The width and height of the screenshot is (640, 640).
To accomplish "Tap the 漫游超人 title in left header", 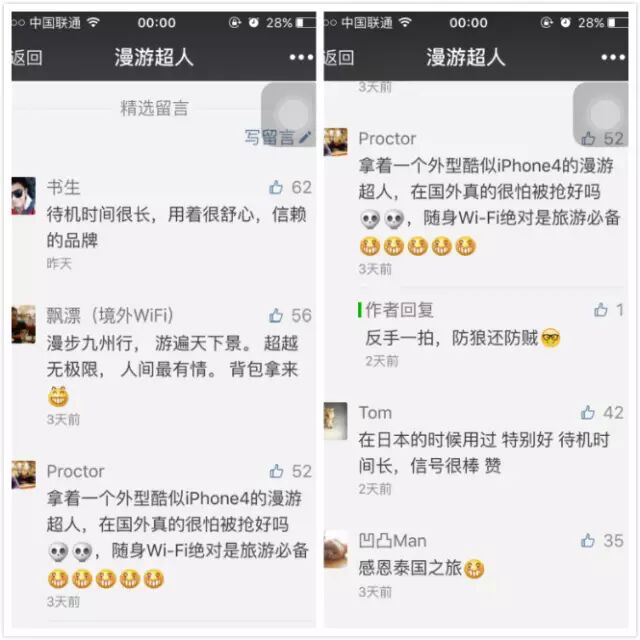I will [x=154, y=57].
